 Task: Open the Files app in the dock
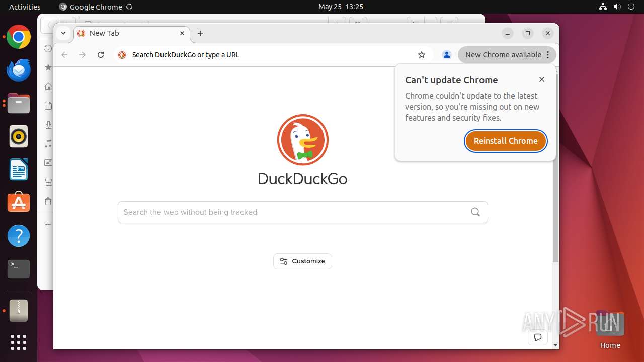[19, 104]
